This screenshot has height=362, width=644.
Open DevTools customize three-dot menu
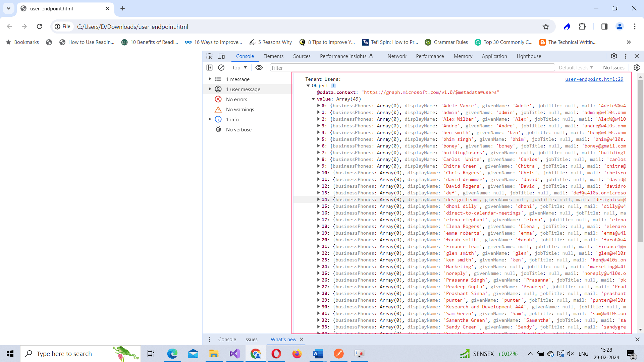pyautogui.click(x=626, y=56)
